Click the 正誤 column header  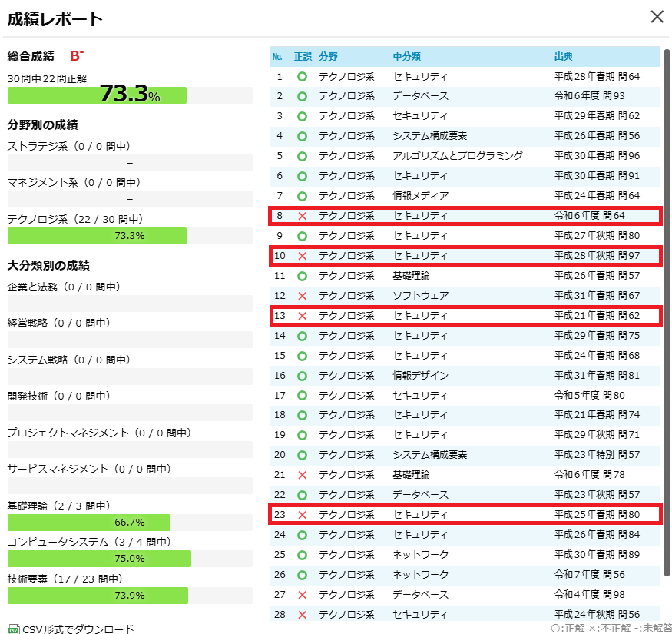pyautogui.click(x=303, y=56)
